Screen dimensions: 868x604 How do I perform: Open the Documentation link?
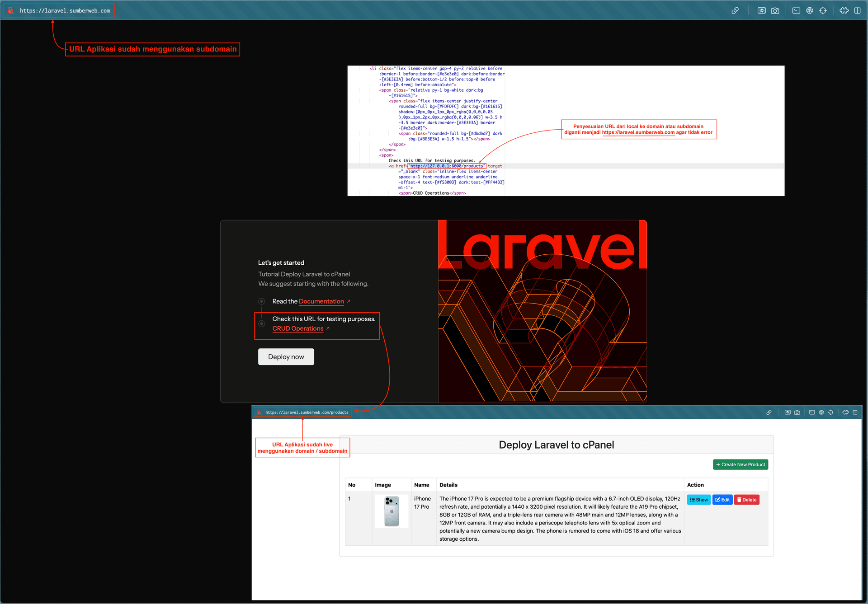tap(321, 301)
